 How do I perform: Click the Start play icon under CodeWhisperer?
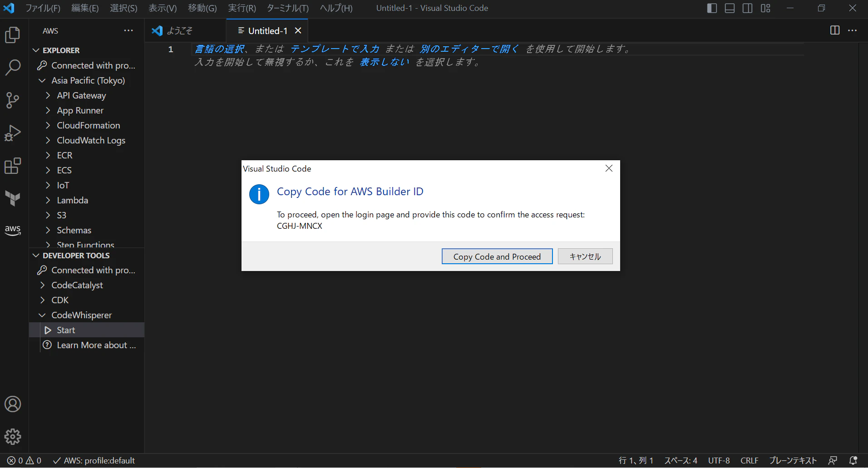point(48,330)
